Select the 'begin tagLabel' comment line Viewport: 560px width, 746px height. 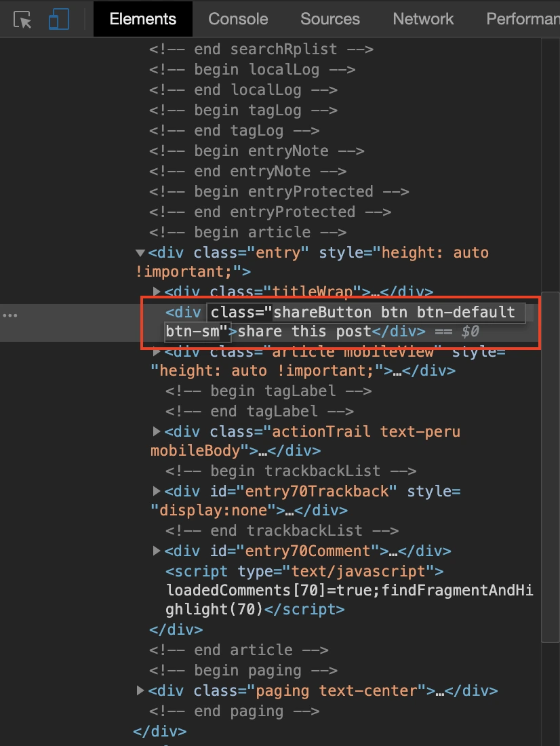(x=268, y=391)
